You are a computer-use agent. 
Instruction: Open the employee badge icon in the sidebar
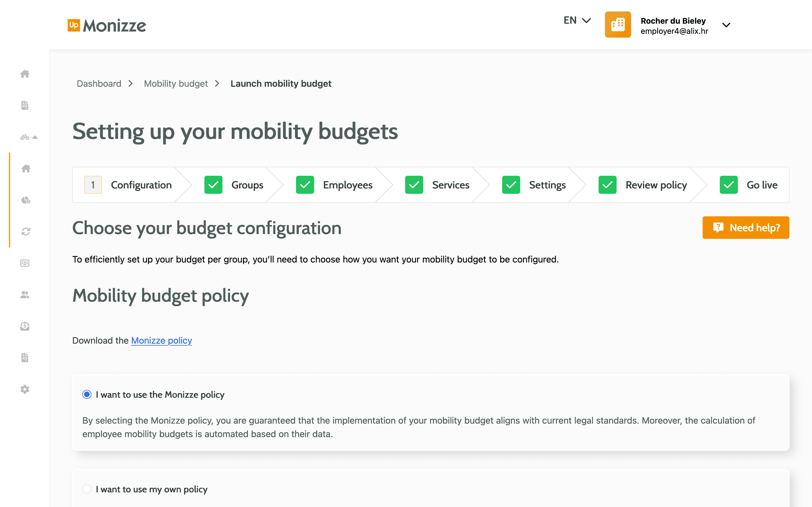(25, 263)
